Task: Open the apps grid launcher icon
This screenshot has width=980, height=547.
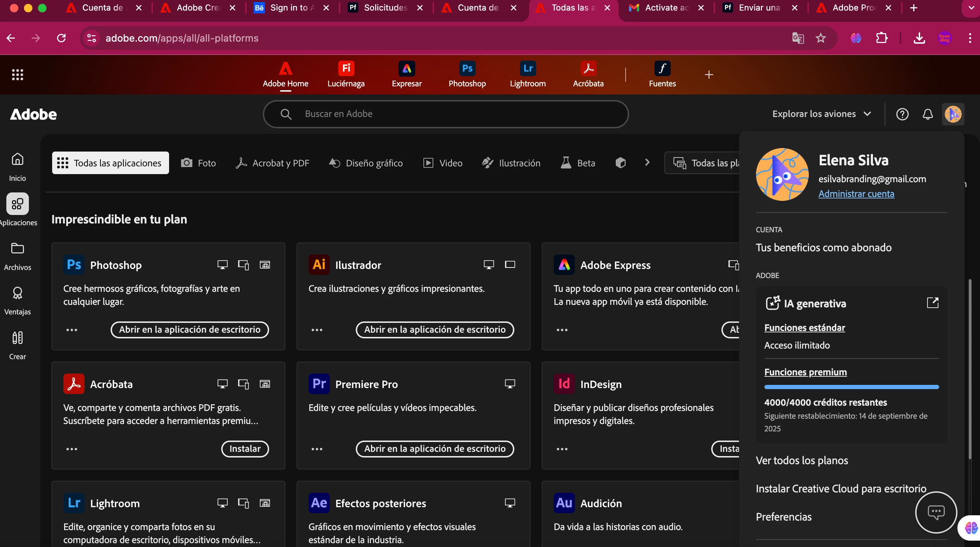Action: (x=18, y=75)
